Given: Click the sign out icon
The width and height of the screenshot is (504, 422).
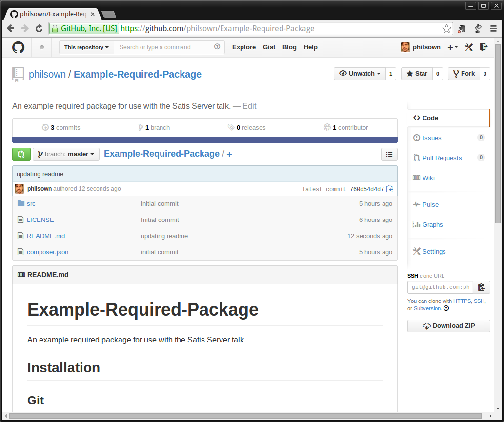Looking at the screenshot, I should (x=484, y=47).
